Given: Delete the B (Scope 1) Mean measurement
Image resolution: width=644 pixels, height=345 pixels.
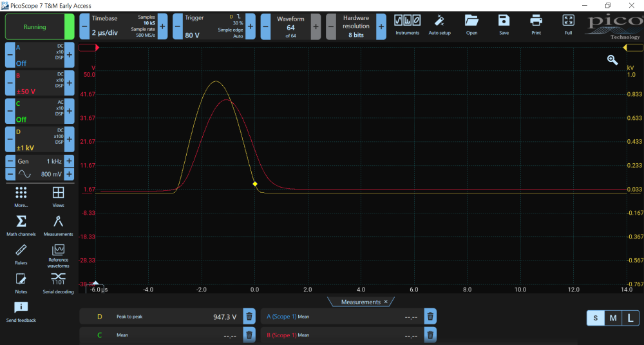Looking at the screenshot, I should 430,335.
